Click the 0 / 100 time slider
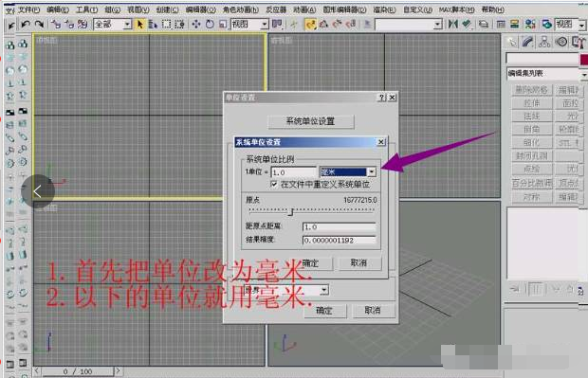 (77, 371)
